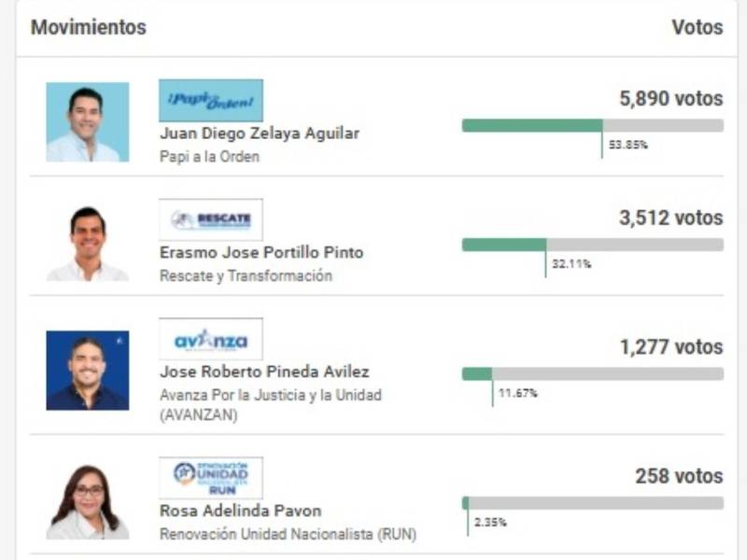
Task: Click the name Juan Diego Zelaya Aguilar
Action: pos(260,133)
